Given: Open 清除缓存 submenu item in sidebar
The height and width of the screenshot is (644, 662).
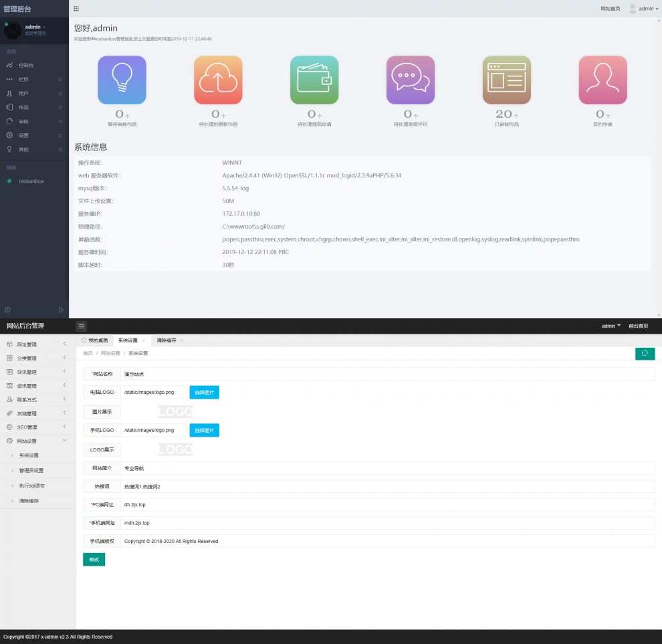Looking at the screenshot, I should [x=29, y=501].
